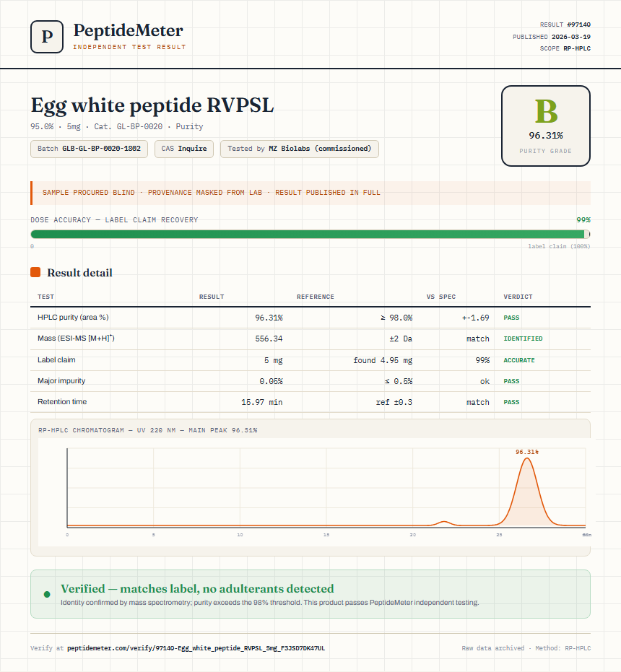Click the dose accuracy progress bar
Screen dimensions: 621x672
[x=310, y=234]
